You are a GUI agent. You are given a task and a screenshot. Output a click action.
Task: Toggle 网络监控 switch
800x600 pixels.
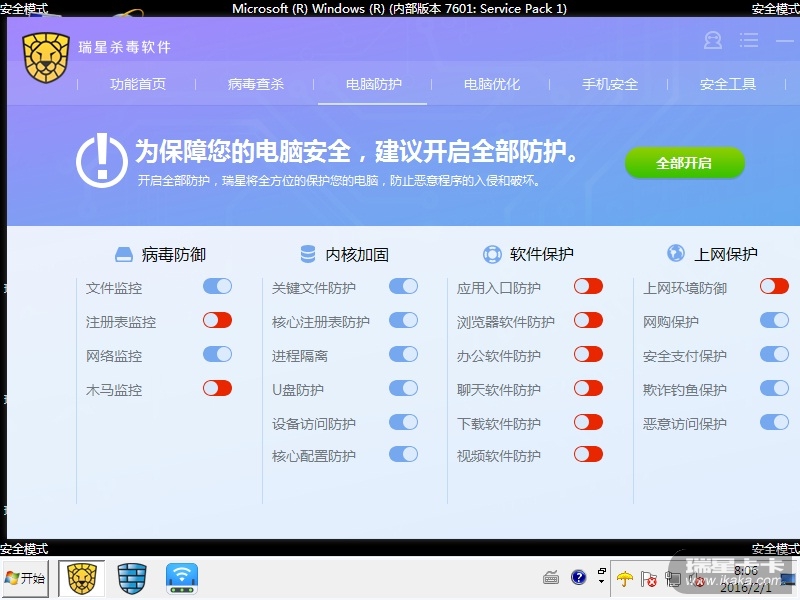click(217, 355)
